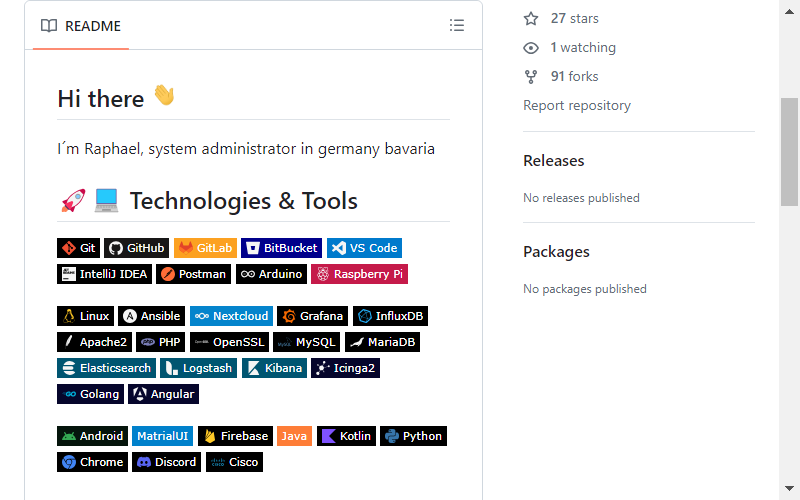The image size is (800, 500).
Task: Click the scrollbar up arrow
Action: [789, 11]
